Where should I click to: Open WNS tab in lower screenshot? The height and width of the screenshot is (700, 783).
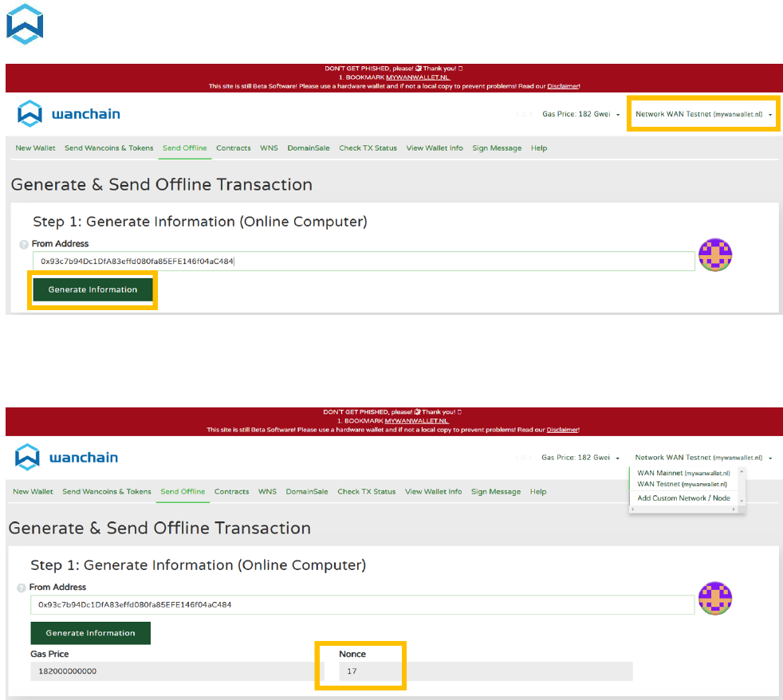coord(267,492)
